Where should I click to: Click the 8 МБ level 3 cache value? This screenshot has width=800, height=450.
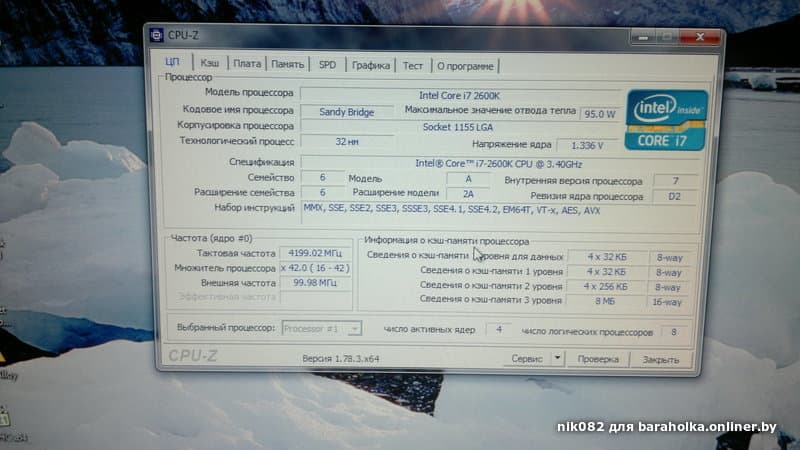(x=605, y=302)
